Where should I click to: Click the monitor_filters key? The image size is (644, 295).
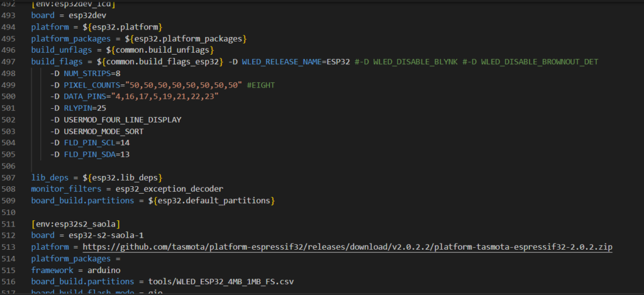(65, 189)
